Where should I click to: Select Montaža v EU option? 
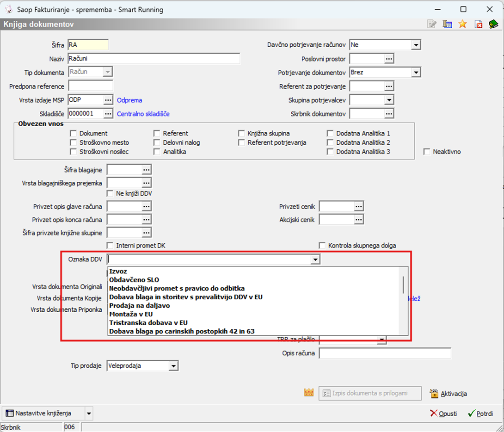254,315
